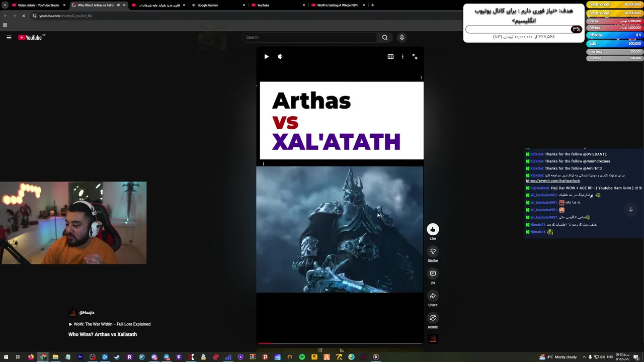Open the comments with 24 replies
Viewport: 644px width, 362px height.
pyautogui.click(x=433, y=274)
